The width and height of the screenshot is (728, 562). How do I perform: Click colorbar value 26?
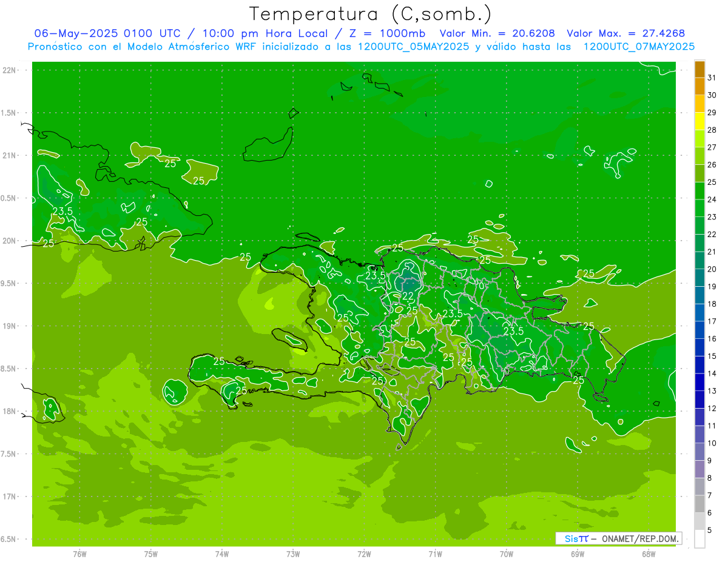pos(712,165)
